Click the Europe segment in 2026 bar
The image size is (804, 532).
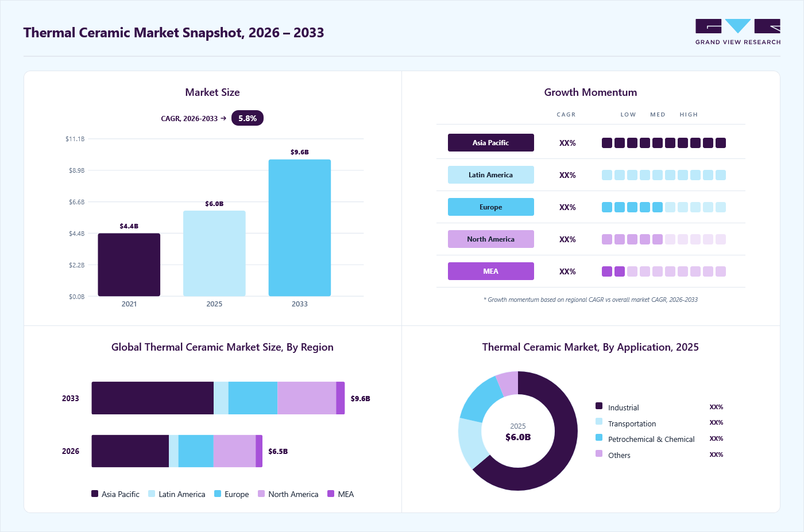tap(196, 451)
